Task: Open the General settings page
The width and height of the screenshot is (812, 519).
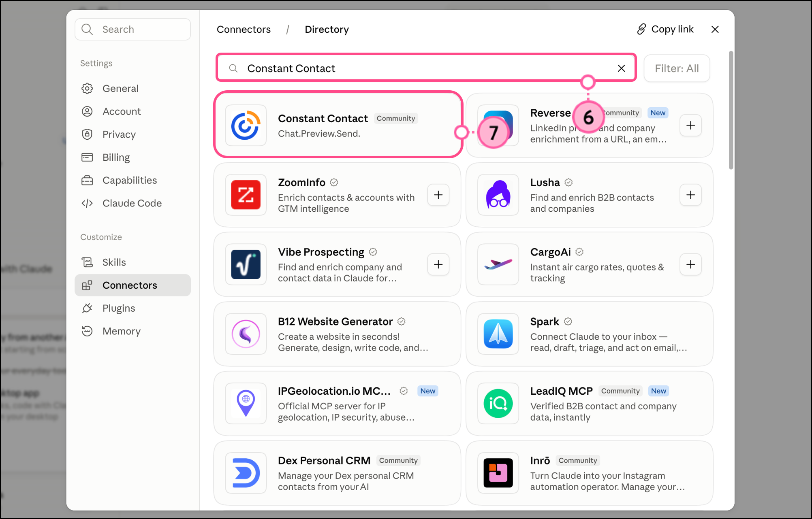Action: 132,88
